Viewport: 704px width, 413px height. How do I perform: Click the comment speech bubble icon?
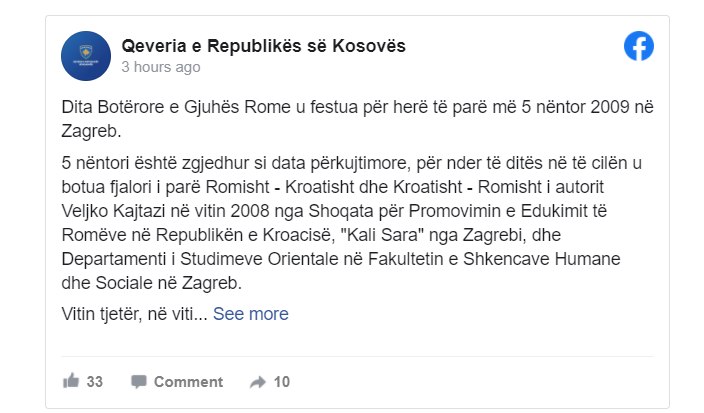(139, 381)
